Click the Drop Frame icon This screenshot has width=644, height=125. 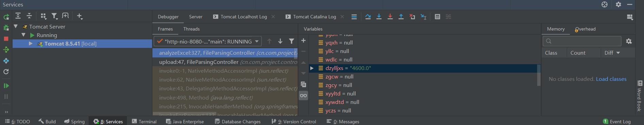[x=412, y=17]
